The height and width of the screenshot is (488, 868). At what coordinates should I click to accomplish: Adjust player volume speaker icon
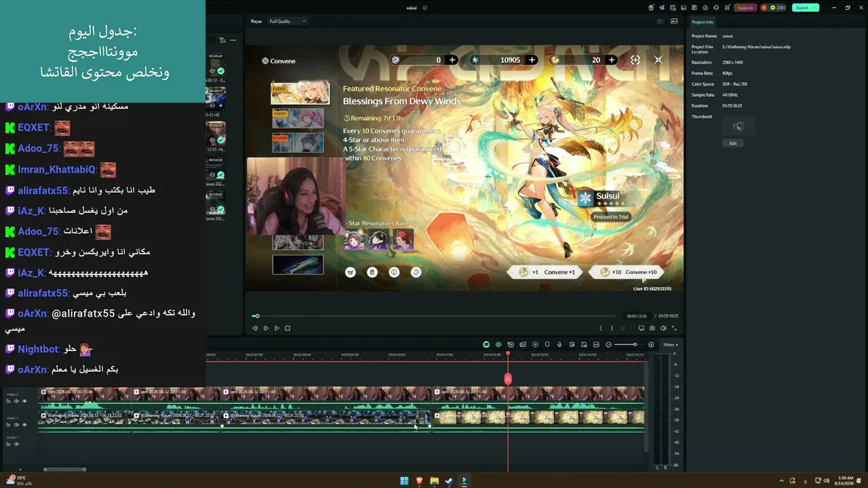pyautogui.click(x=663, y=328)
